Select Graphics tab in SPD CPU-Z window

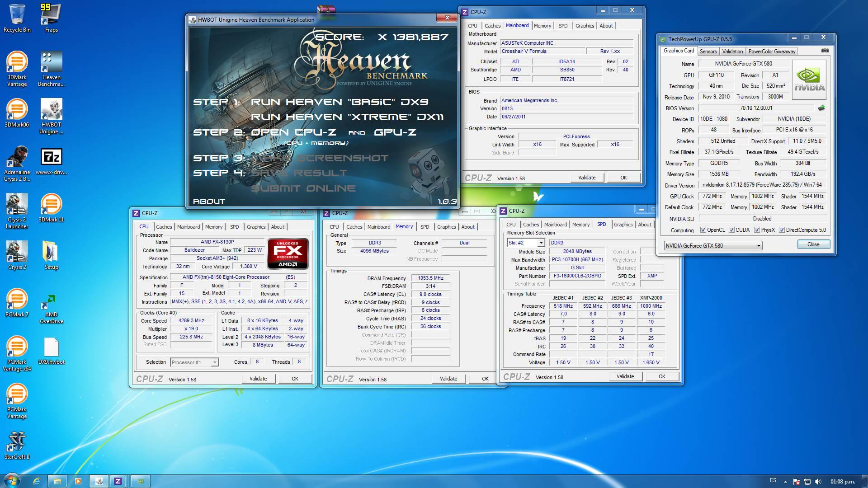coord(623,225)
